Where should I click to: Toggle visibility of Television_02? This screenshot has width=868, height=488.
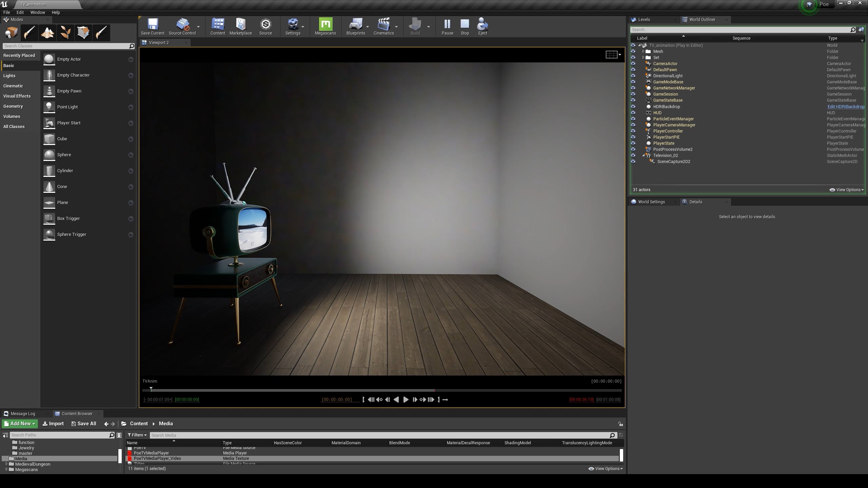pyautogui.click(x=633, y=155)
